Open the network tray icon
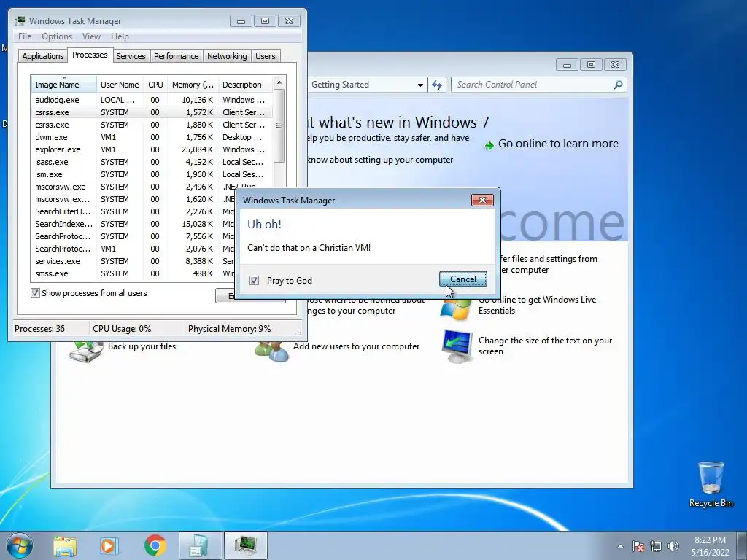Image resolution: width=747 pixels, height=560 pixels. point(656,546)
